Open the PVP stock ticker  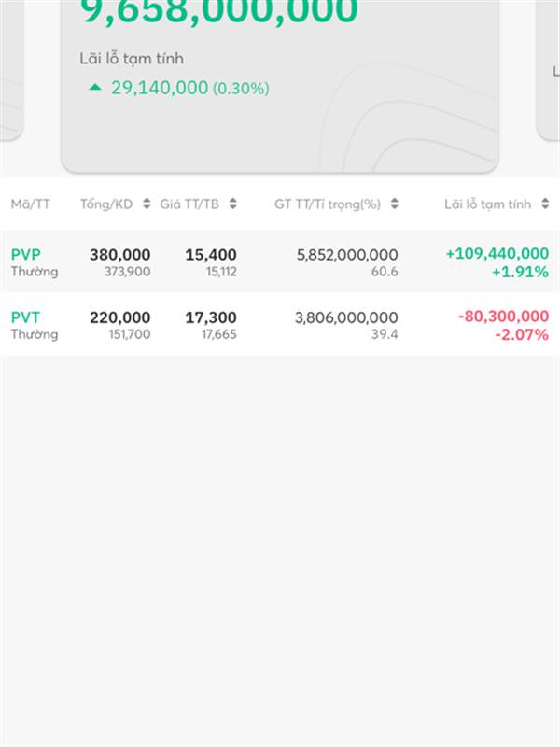pyautogui.click(x=26, y=254)
